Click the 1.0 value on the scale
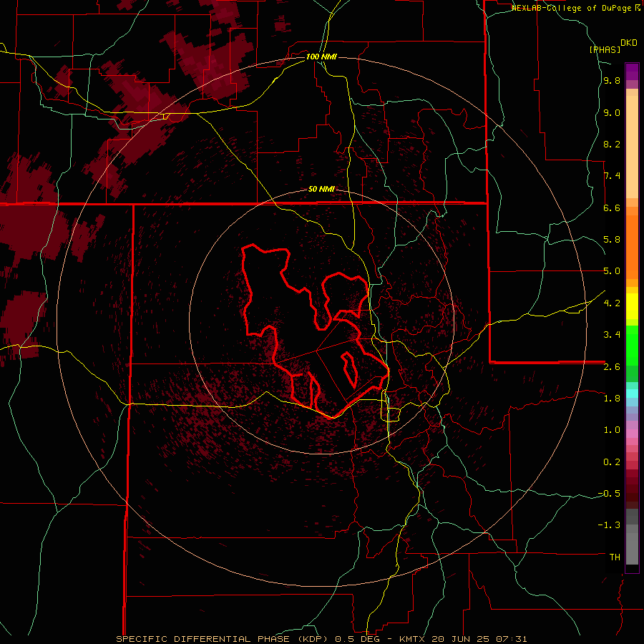This screenshot has width=644, height=644. point(612,430)
